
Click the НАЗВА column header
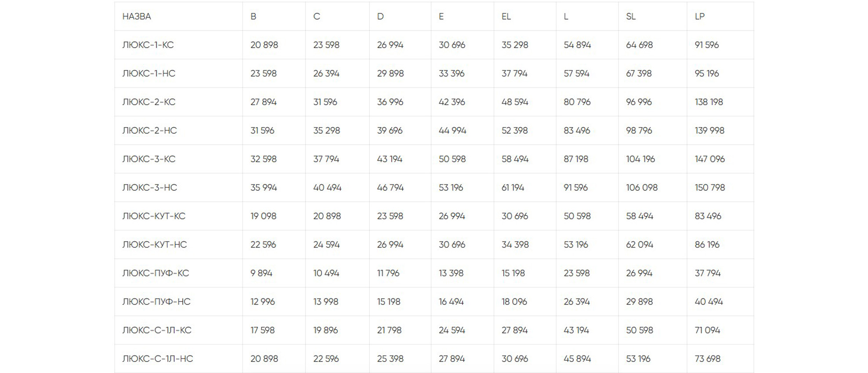click(x=137, y=16)
